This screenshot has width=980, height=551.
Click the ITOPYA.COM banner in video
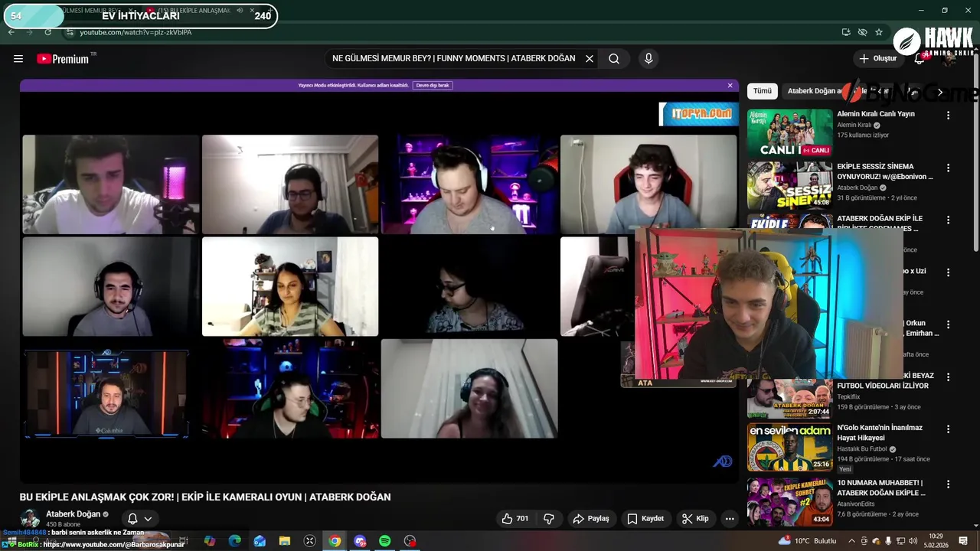point(698,114)
